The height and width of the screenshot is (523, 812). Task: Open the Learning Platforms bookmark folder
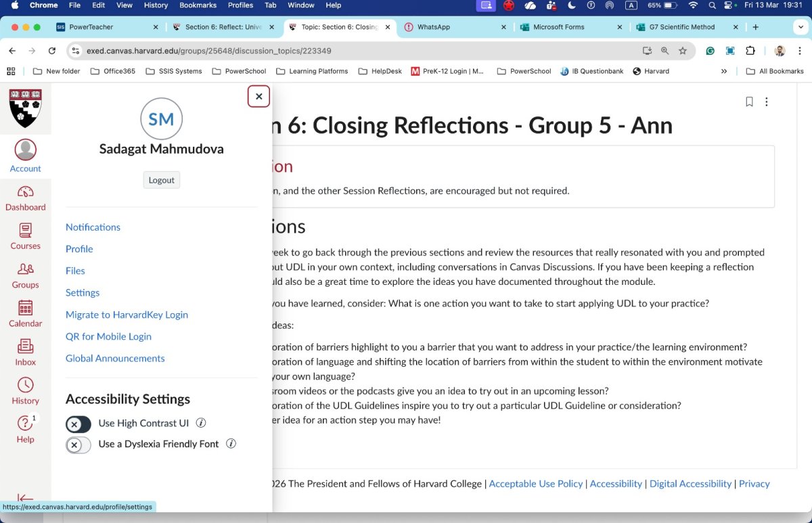click(311, 71)
